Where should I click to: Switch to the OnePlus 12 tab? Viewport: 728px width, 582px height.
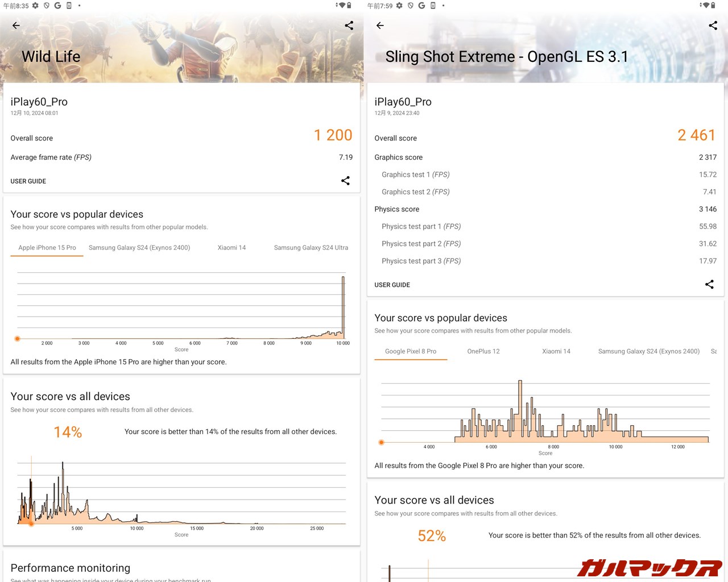point(483,351)
